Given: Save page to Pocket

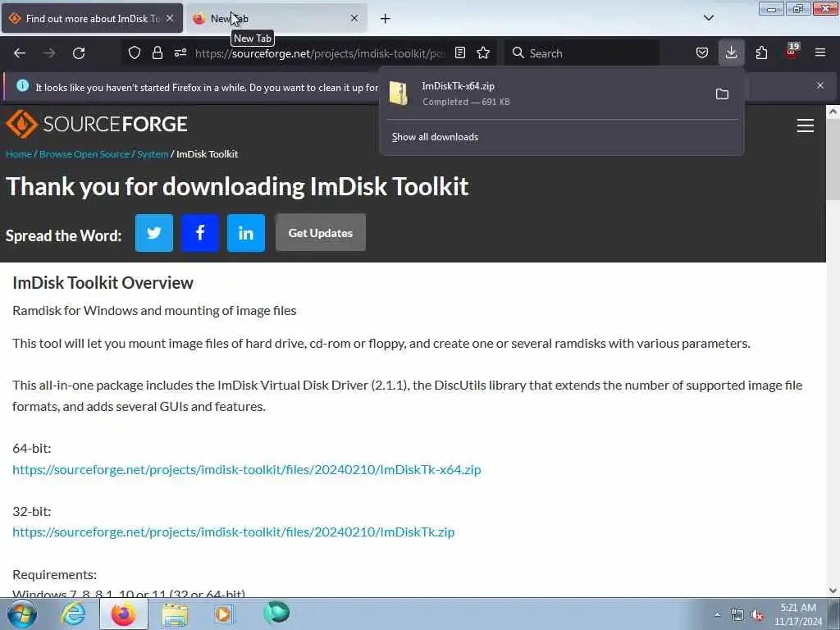Looking at the screenshot, I should click(702, 52).
